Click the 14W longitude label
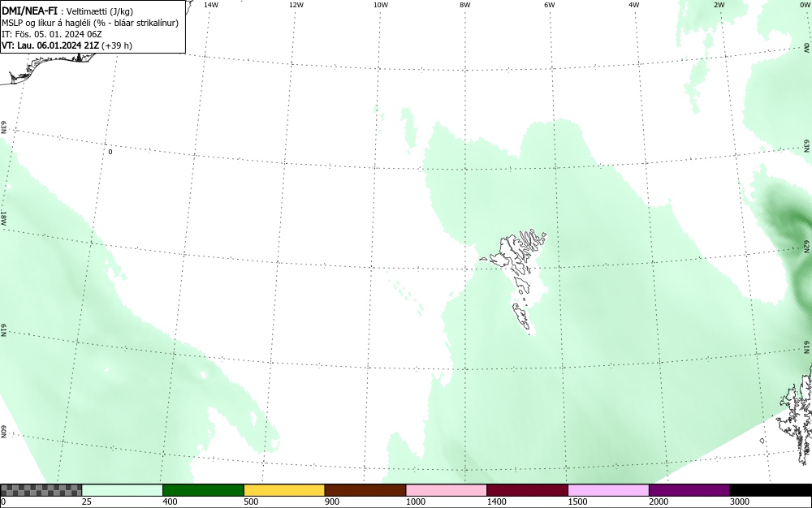812x508 pixels. coord(211,5)
